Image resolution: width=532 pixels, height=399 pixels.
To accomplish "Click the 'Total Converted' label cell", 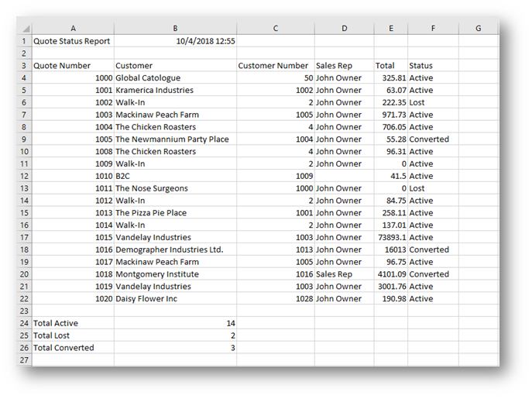I will tap(73, 347).
